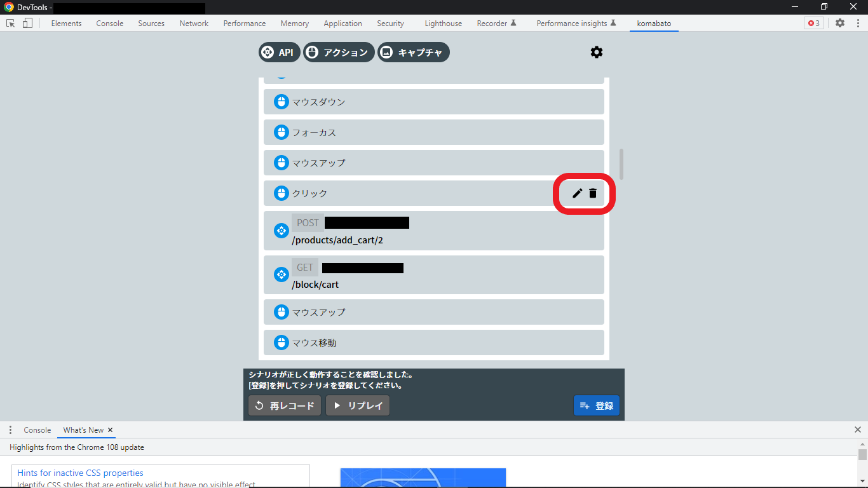
Task: Click the GET method badge
Action: point(305,267)
